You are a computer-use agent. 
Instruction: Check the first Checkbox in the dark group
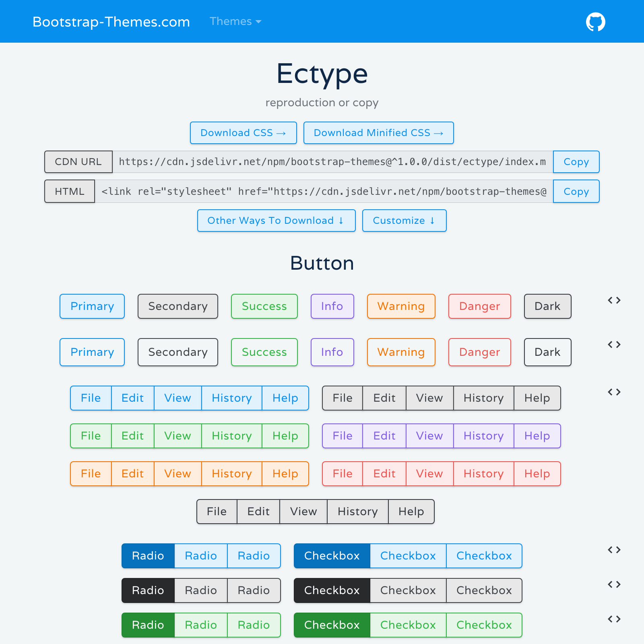332,590
